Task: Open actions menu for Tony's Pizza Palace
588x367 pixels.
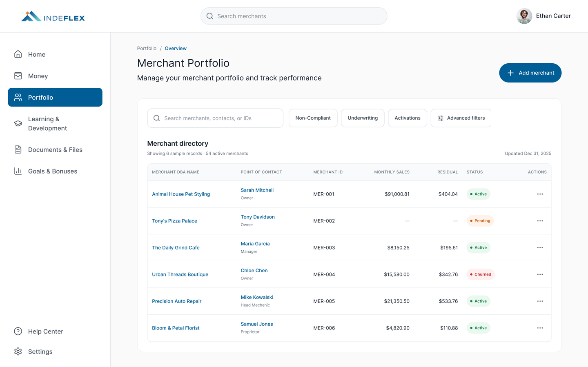Action: 540,221
